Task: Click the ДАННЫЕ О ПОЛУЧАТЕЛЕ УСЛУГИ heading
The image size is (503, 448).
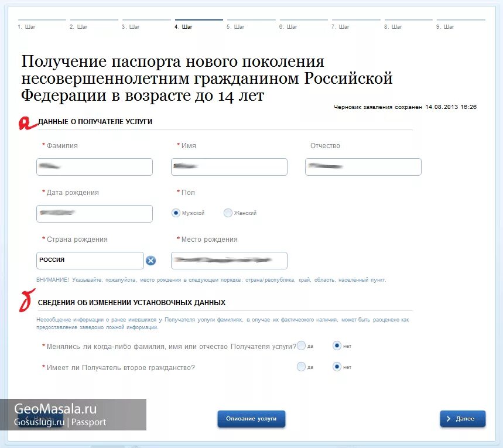Action: tap(95, 122)
